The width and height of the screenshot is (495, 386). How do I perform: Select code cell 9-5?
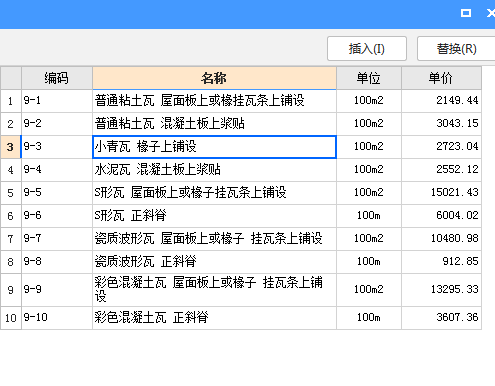tap(57, 193)
